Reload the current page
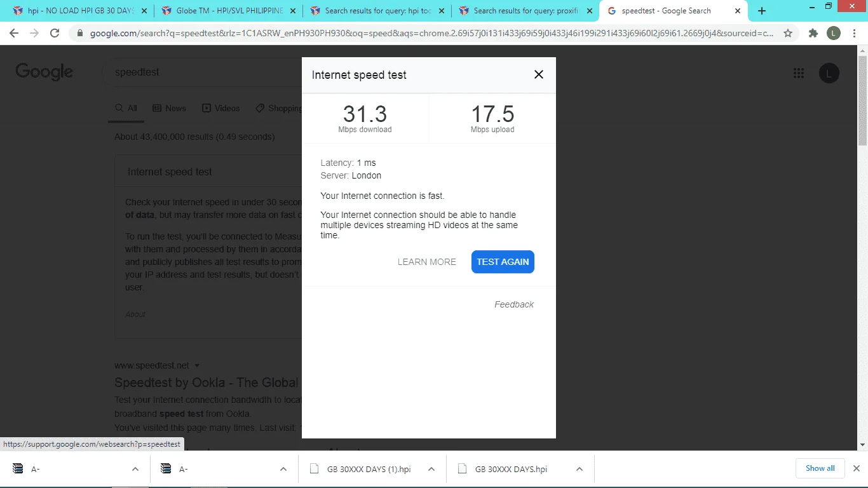This screenshot has height=488, width=868. pyautogui.click(x=55, y=34)
